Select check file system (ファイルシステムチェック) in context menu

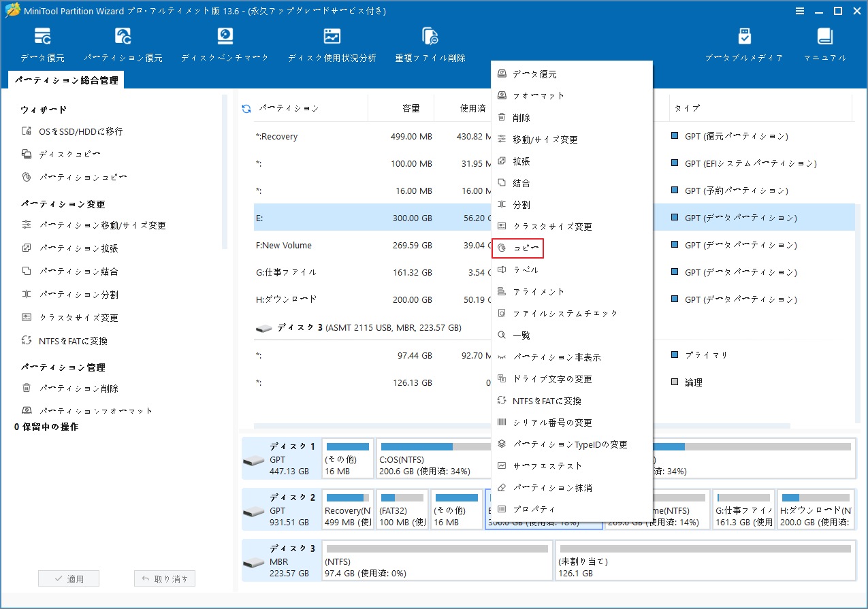pyautogui.click(x=572, y=314)
